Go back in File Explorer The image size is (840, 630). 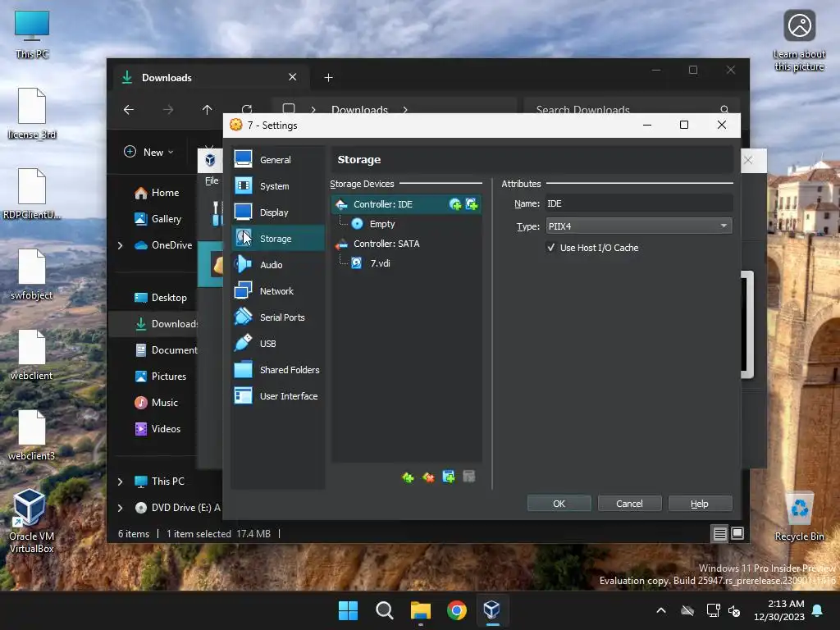pyautogui.click(x=129, y=110)
